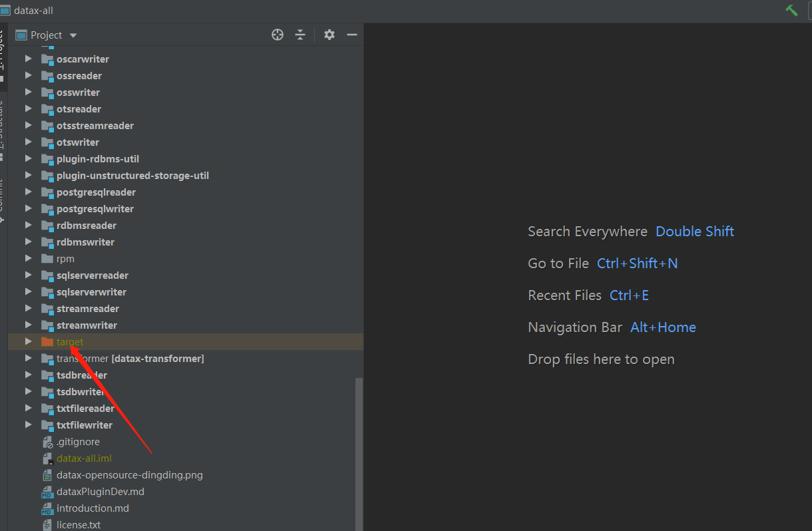Select the license.txt file name
Screen dimensions: 812x531
[79, 525]
